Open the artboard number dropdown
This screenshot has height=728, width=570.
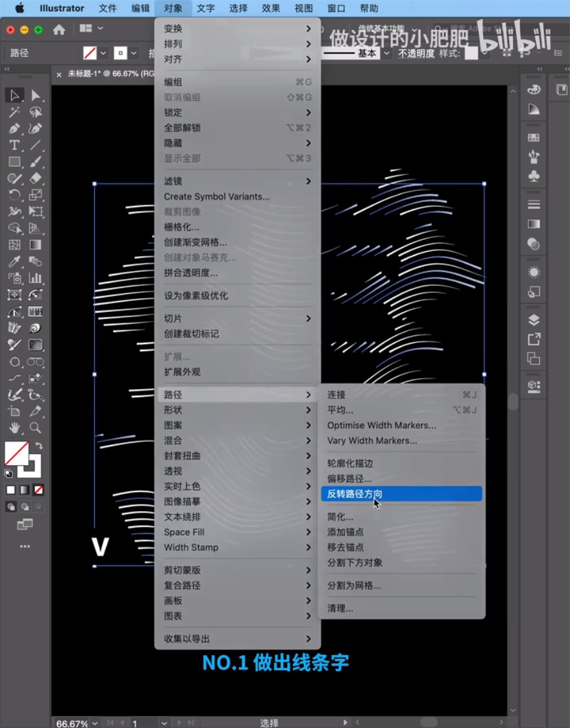click(164, 723)
